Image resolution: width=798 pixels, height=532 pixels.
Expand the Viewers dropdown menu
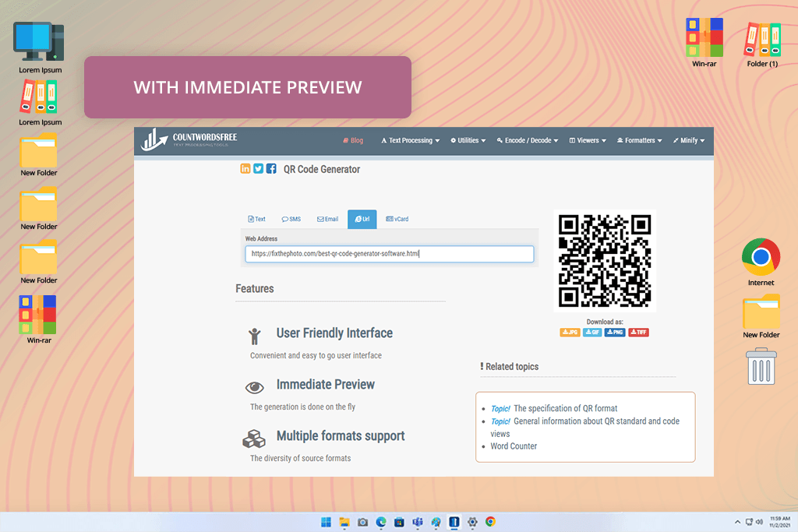588,140
